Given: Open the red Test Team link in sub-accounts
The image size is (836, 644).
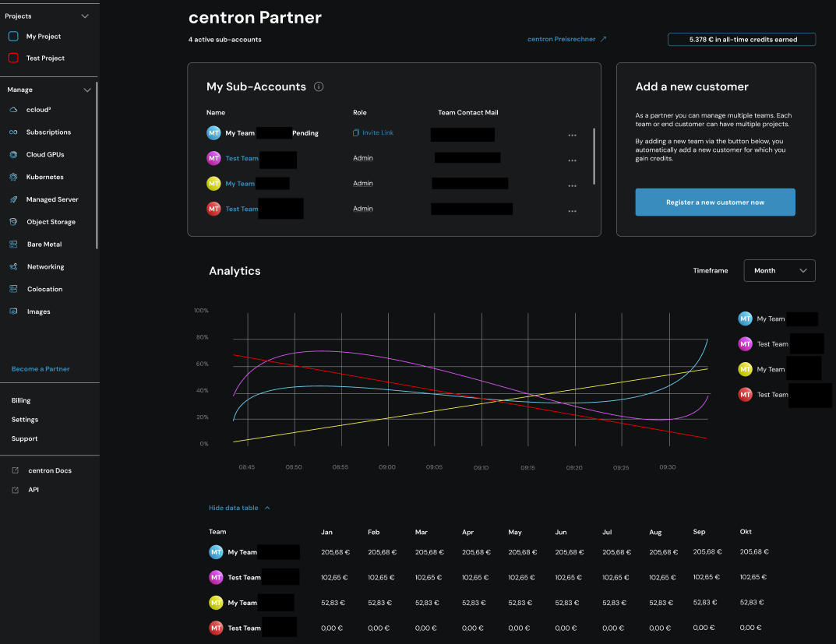Looking at the screenshot, I should click(x=242, y=209).
